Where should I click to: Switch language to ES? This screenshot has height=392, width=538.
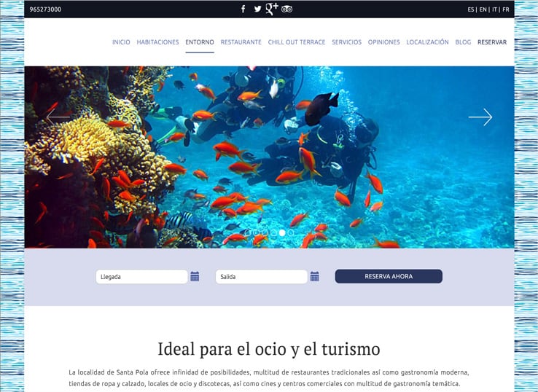point(470,9)
